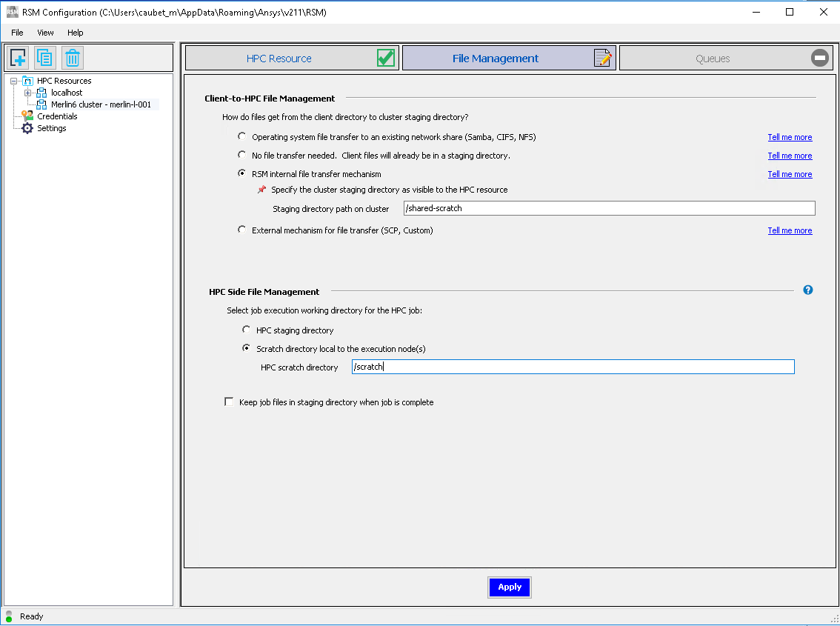Click the green Ready status indicator

(x=8, y=616)
